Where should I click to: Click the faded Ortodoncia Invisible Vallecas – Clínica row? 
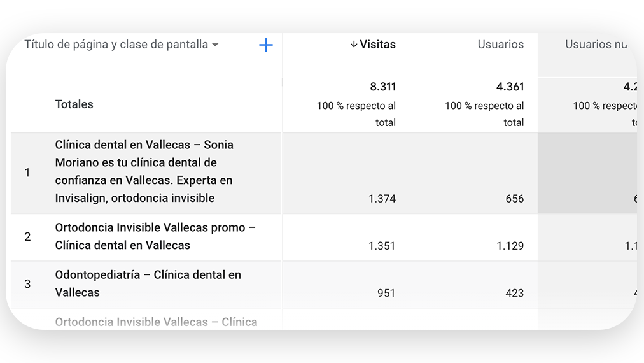[x=156, y=322]
